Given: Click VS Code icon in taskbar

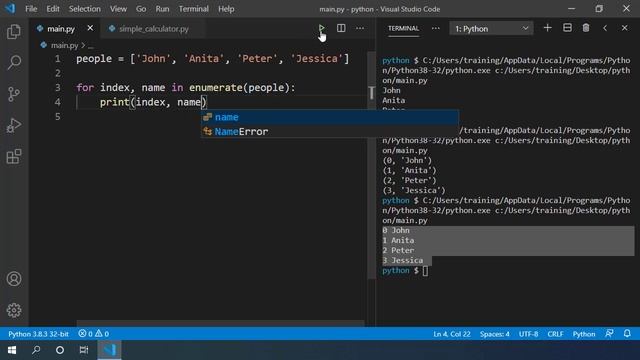Looking at the screenshot, I should click(x=109, y=350).
